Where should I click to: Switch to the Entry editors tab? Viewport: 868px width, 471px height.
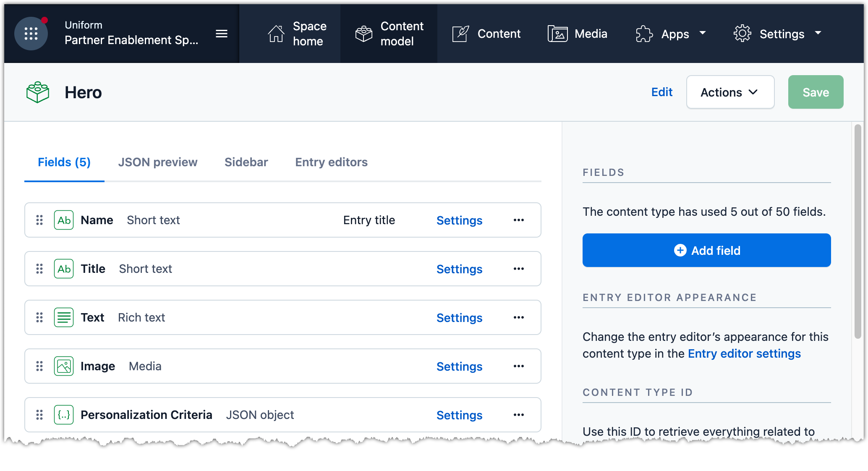click(x=331, y=162)
